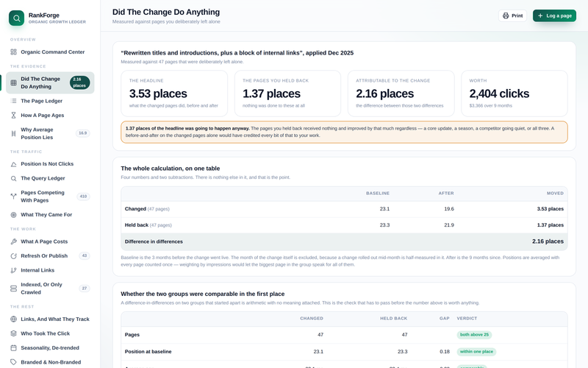Navigate to The Query Ledger
Image resolution: width=588 pixels, height=368 pixels.
[x=50, y=178]
